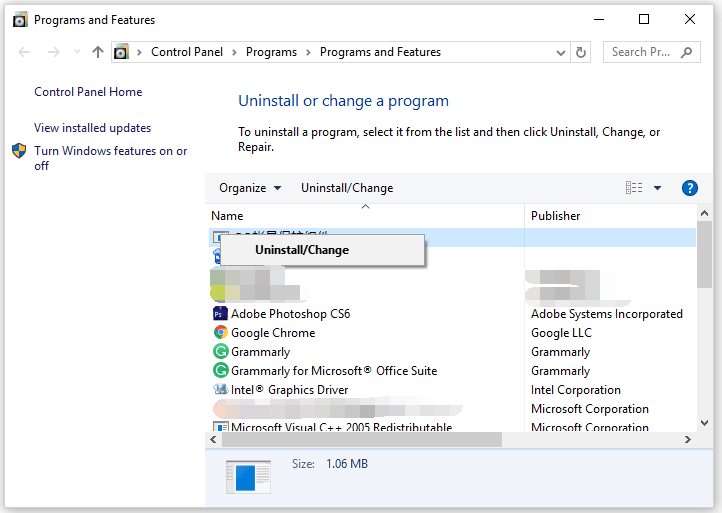
Task: Select Microsoft Visual C++ 2005 Redistributable entry
Action: tap(341, 426)
